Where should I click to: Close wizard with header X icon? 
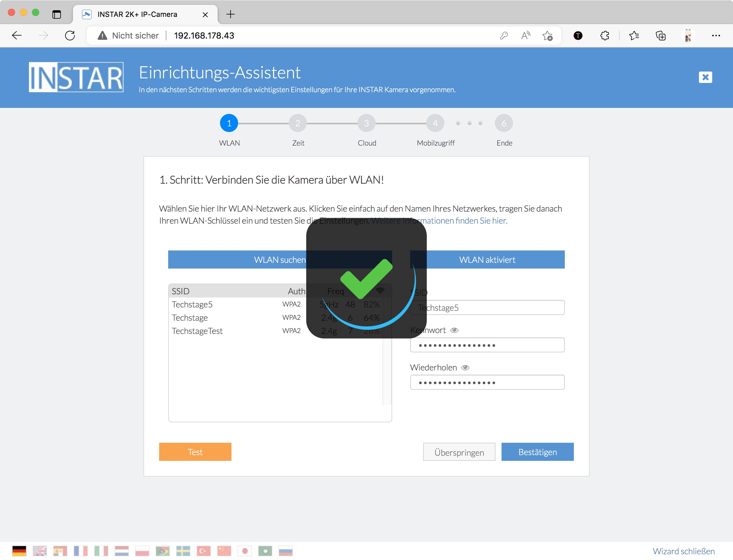(705, 77)
